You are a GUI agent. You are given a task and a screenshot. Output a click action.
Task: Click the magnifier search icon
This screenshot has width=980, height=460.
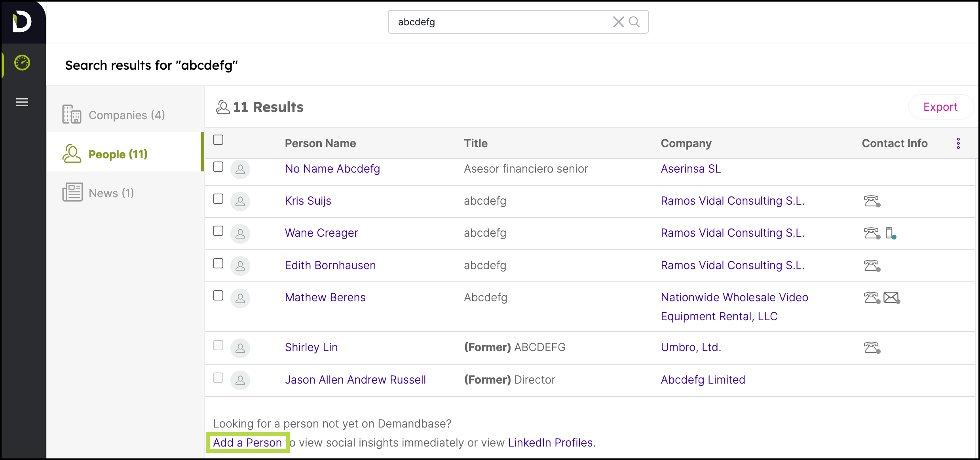pos(634,22)
